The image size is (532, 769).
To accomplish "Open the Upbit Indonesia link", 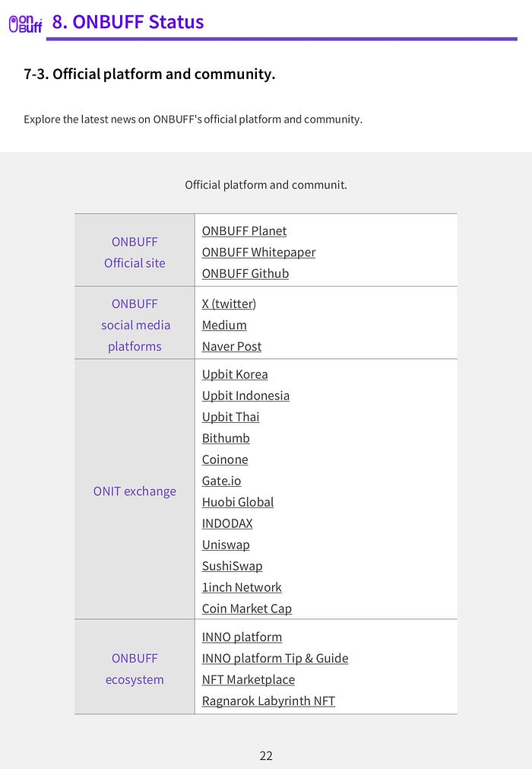I will 245,396.
